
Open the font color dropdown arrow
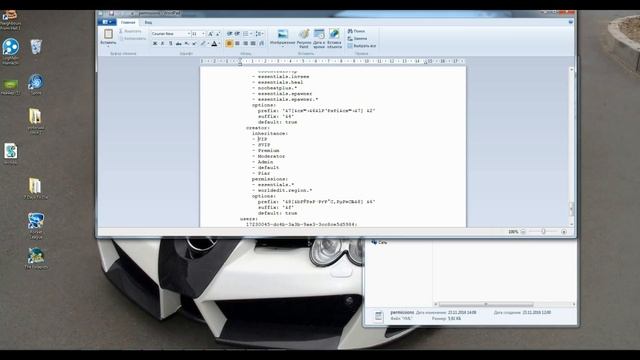pyautogui.click(x=220, y=43)
